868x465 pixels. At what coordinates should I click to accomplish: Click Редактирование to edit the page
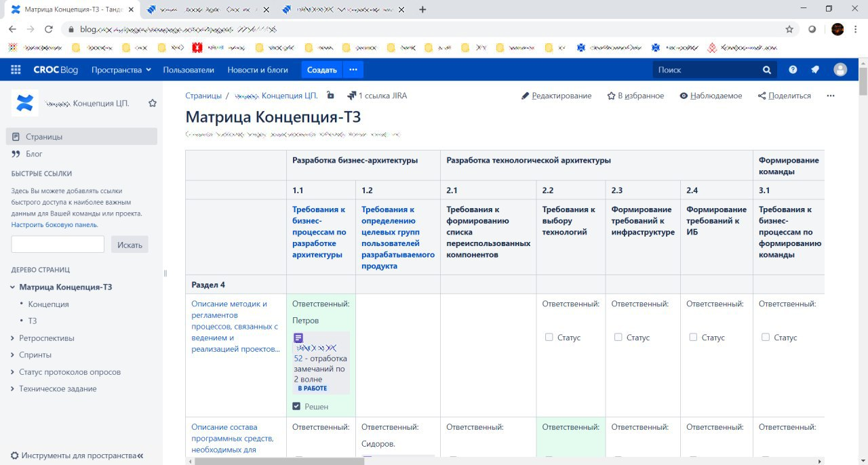coord(556,96)
